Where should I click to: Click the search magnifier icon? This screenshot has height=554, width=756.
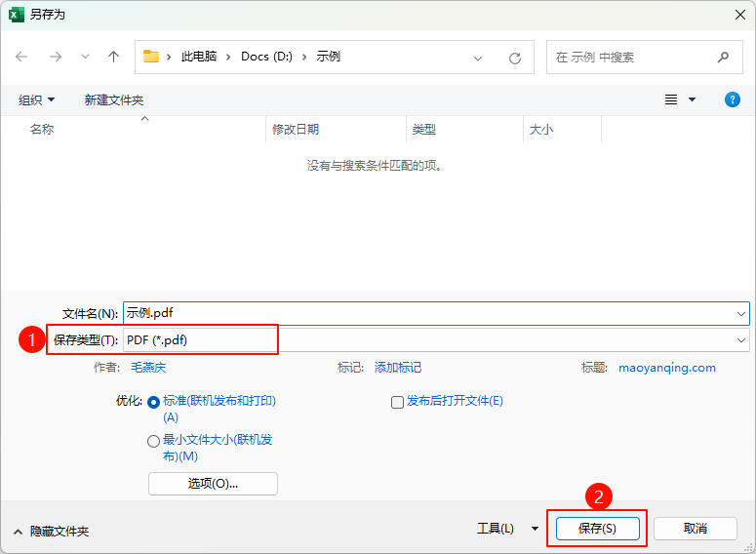coord(723,57)
